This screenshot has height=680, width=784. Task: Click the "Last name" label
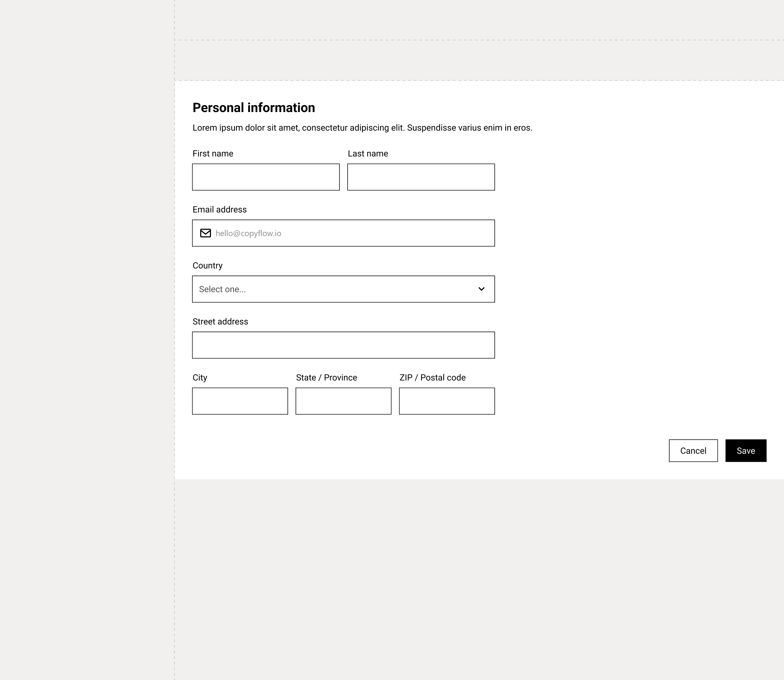368,154
